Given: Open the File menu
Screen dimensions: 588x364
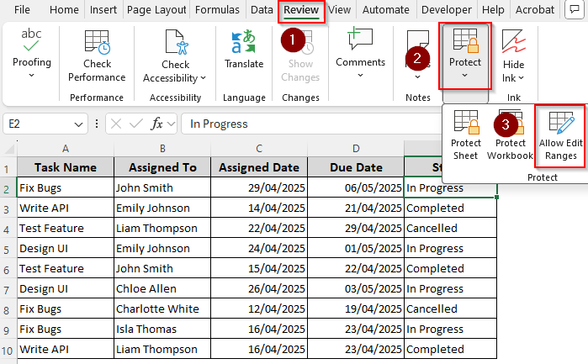Looking at the screenshot, I should point(22,10).
